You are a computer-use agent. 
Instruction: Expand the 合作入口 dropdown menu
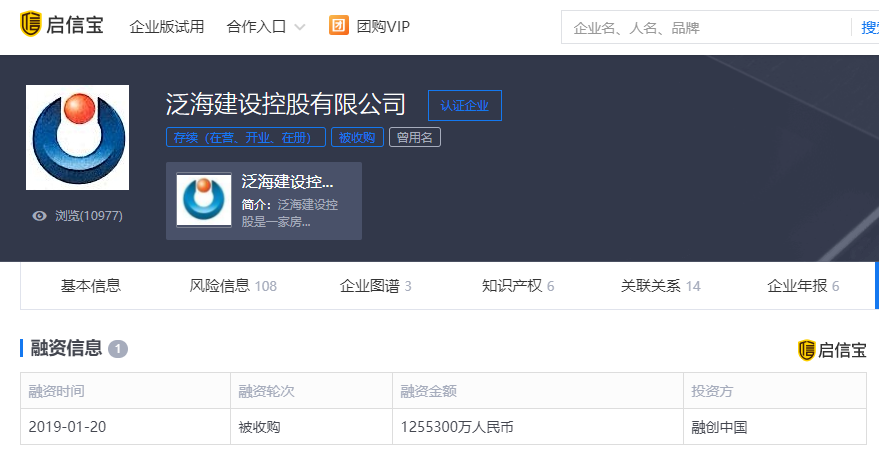pyautogui.click(x=256, y=27)
